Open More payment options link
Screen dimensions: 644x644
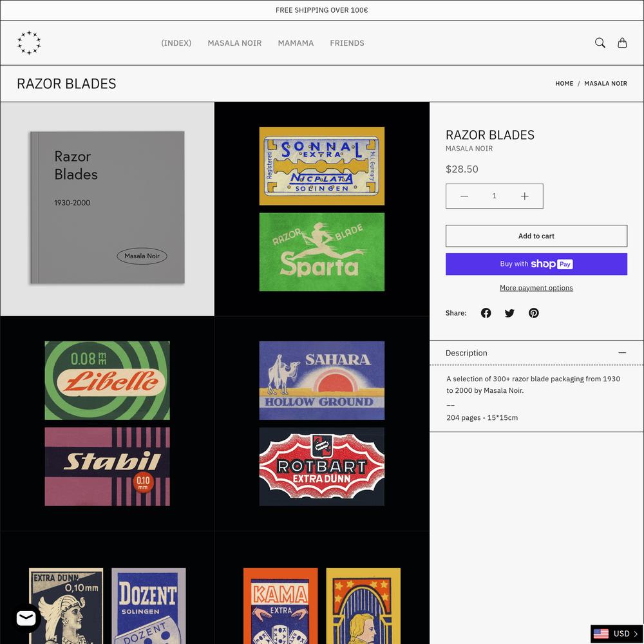(x=536, y=288)
